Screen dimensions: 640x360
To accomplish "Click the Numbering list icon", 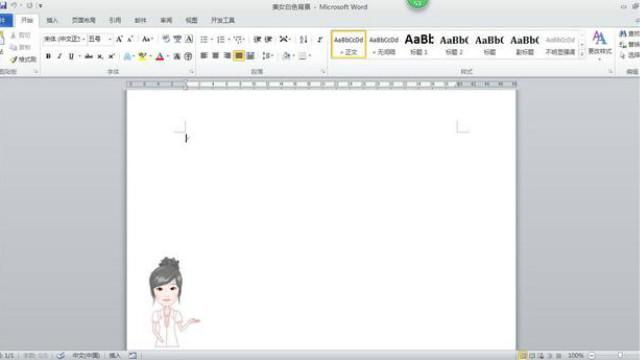I will tap(221, 39).
